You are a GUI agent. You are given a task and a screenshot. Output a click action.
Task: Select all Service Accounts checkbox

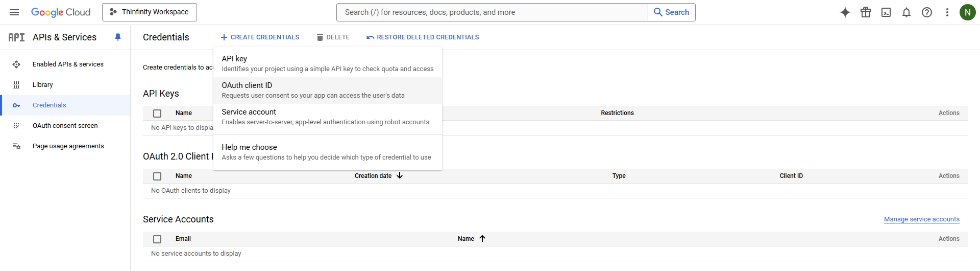[x=157, y=239]
